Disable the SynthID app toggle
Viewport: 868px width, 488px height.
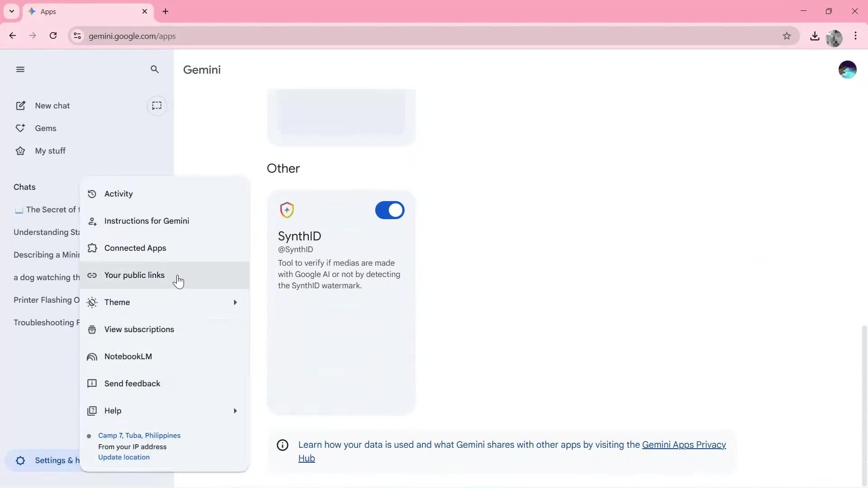click(x=390, y=210)
